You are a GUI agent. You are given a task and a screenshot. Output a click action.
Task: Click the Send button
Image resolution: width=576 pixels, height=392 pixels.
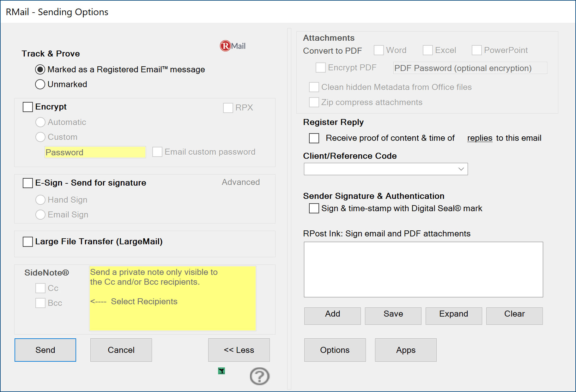click(45, 350)
